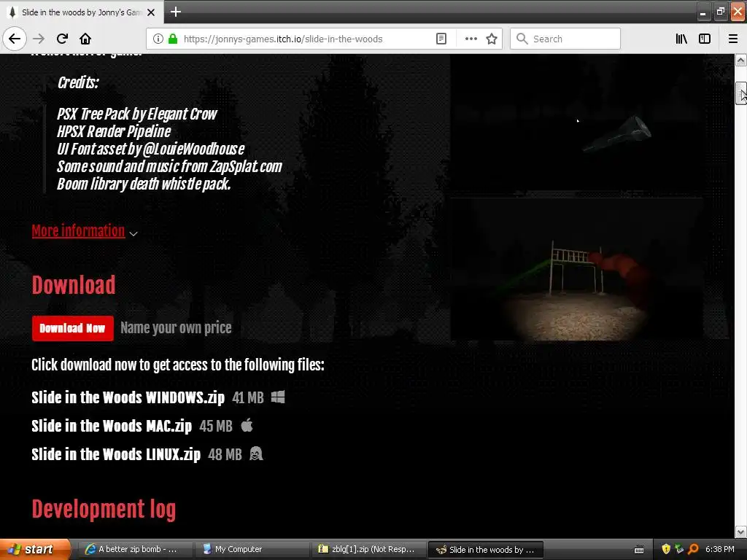
Task: Click the green secure connection padlock
Action: click(x=173, y=39)
